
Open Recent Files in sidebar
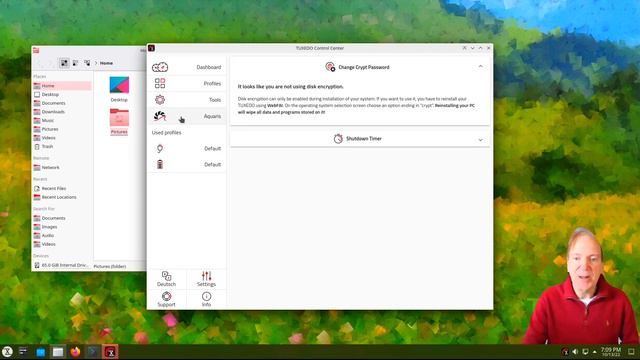tap(62, 189)
